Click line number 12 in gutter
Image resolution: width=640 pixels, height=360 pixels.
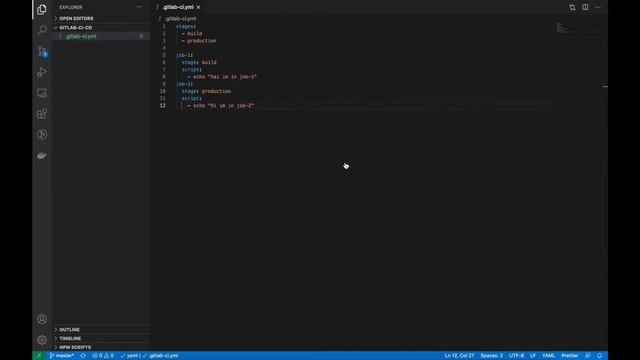coord(163,106)
